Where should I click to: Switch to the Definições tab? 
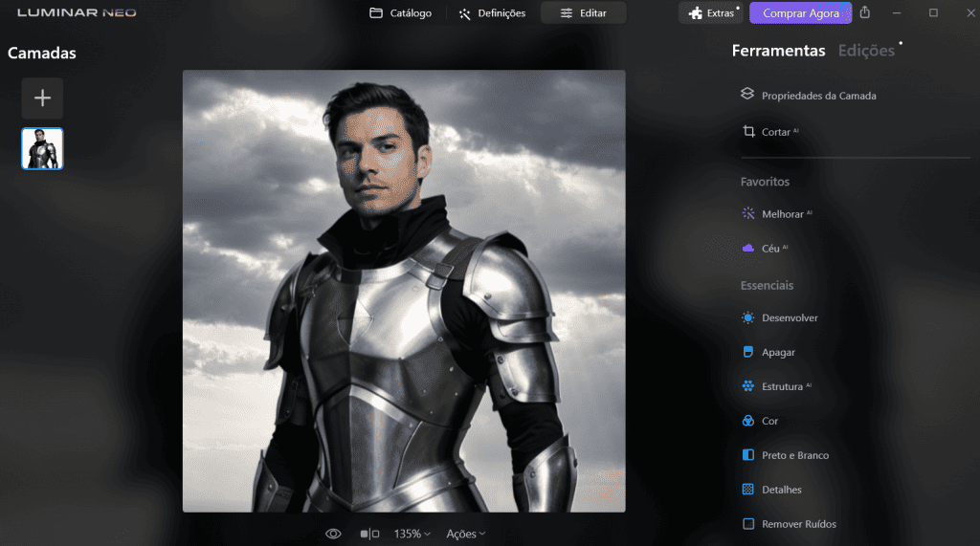[x=492, y=13]
